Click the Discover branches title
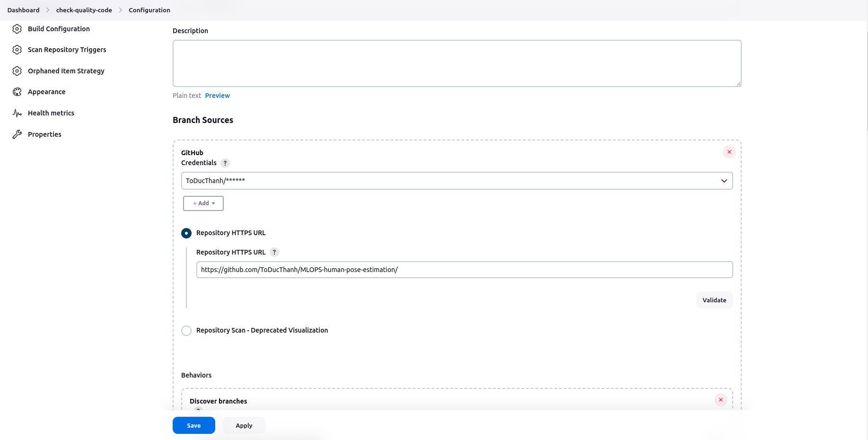Image resolution: width=868 pixels, height=440 pixels. 218,401
